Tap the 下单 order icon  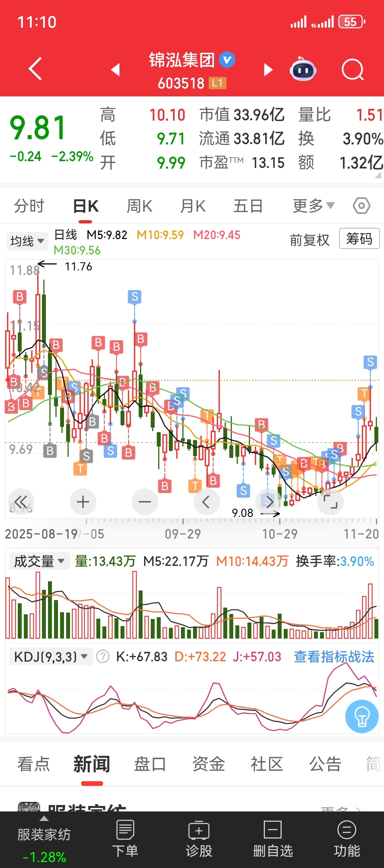tap(125, 839)
